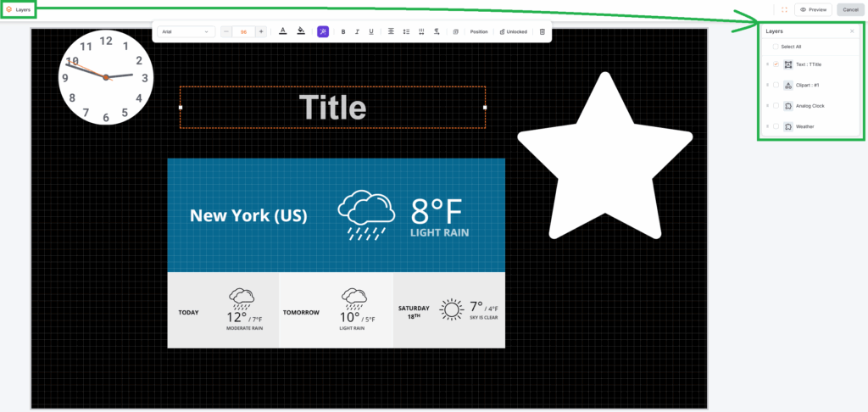Enter fullscreen mode using expand icon
This screenshot has width=868, height=412.
[x=784, y=9]
